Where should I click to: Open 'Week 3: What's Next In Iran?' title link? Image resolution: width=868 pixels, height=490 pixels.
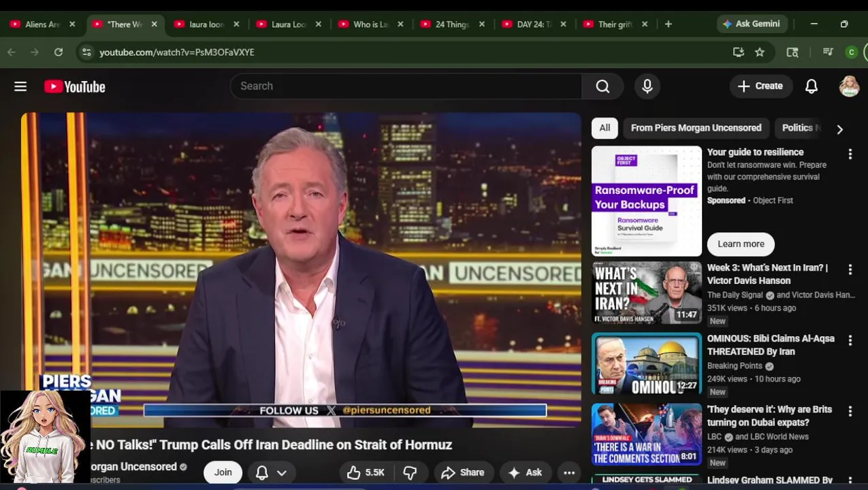pyautogui.click(x=768, y=274)
